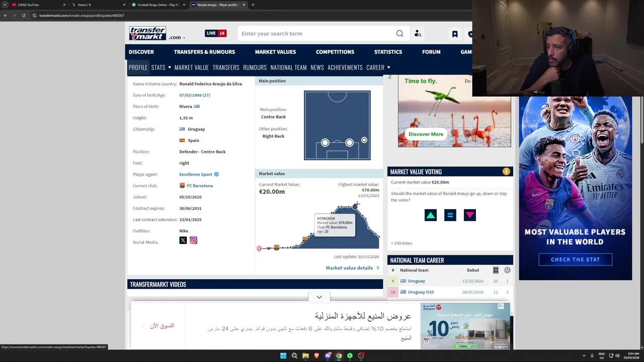The height and width of the screenshot is (362, 644).
Task: Vote market value up green arrow
Action: pos(431,215)
